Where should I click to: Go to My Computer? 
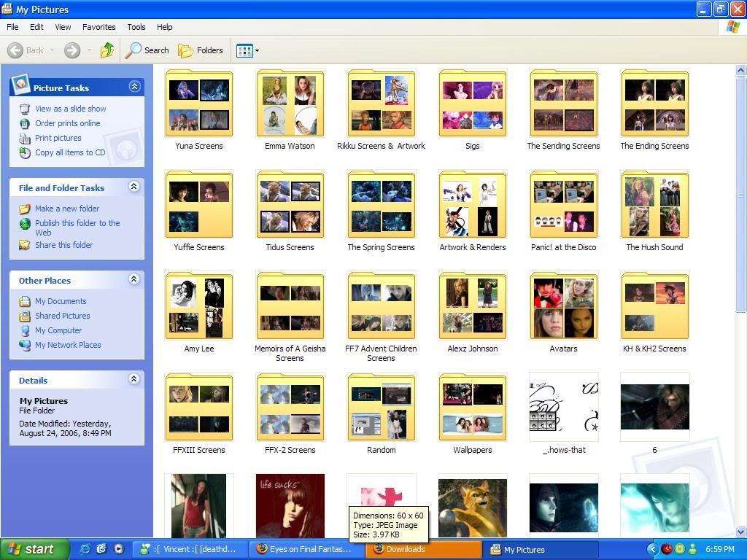58,330
